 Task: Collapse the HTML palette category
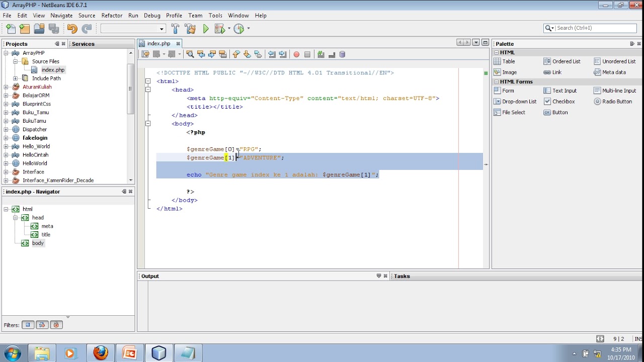click(x=496, y=52)
